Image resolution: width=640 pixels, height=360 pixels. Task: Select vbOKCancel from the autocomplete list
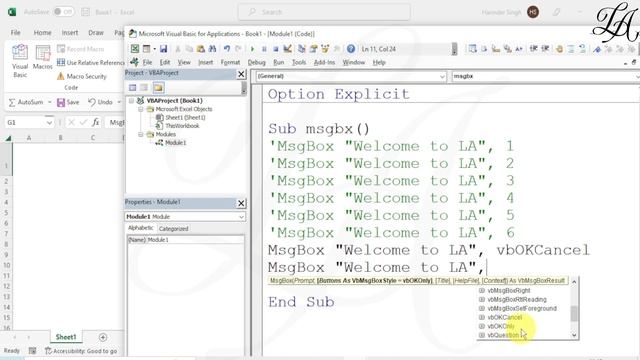(x=504, y=318)
